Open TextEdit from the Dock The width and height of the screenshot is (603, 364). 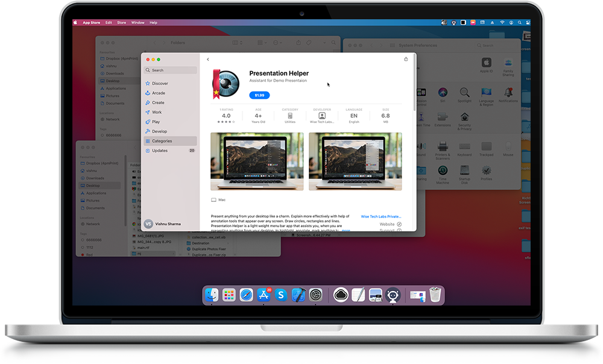(x=358, y=295)
